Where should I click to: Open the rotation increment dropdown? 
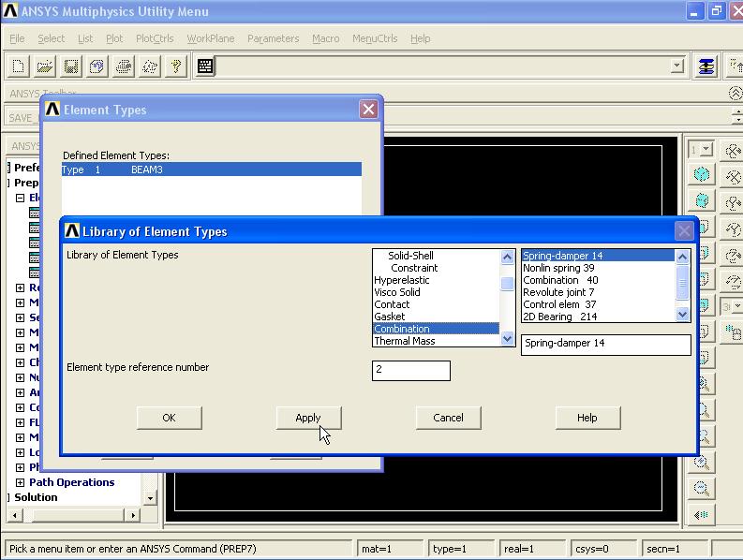coord(737,306)
